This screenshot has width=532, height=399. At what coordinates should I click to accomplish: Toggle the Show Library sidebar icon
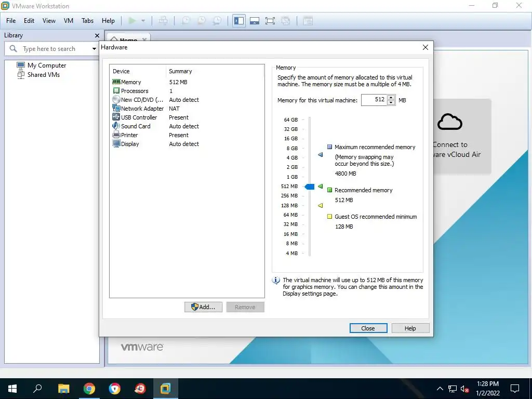239,21
